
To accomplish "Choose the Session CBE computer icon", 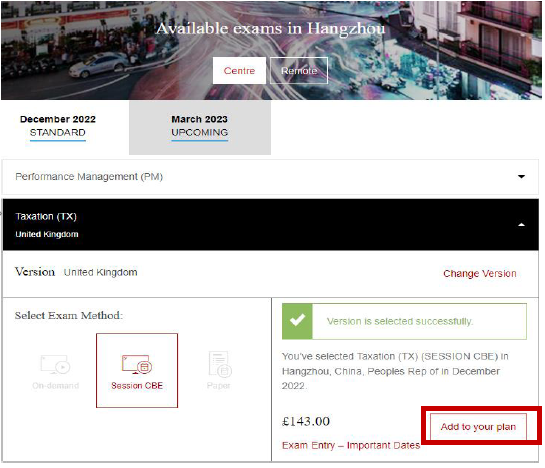I will pyautogui.click(x=137, y=364).
